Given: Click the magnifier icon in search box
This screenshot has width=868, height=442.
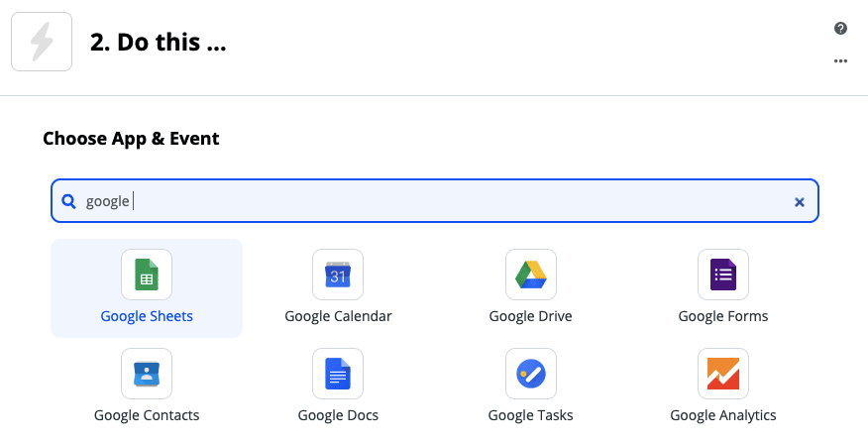Looking at the screenshot, I should point(68,201).
